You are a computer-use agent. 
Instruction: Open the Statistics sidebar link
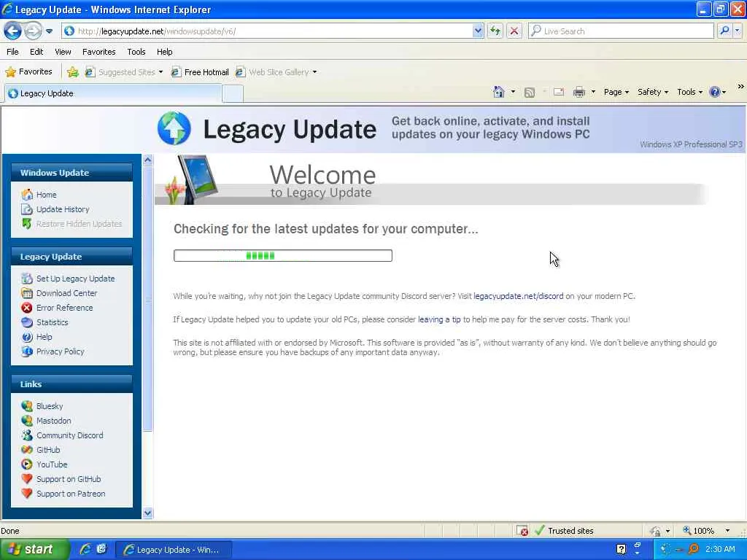pos(52,322)
